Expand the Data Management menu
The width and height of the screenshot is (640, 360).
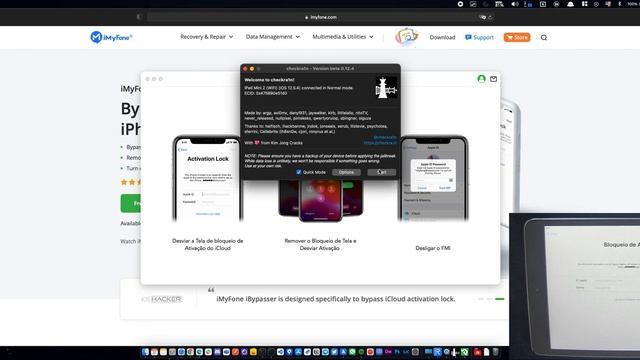273,37
